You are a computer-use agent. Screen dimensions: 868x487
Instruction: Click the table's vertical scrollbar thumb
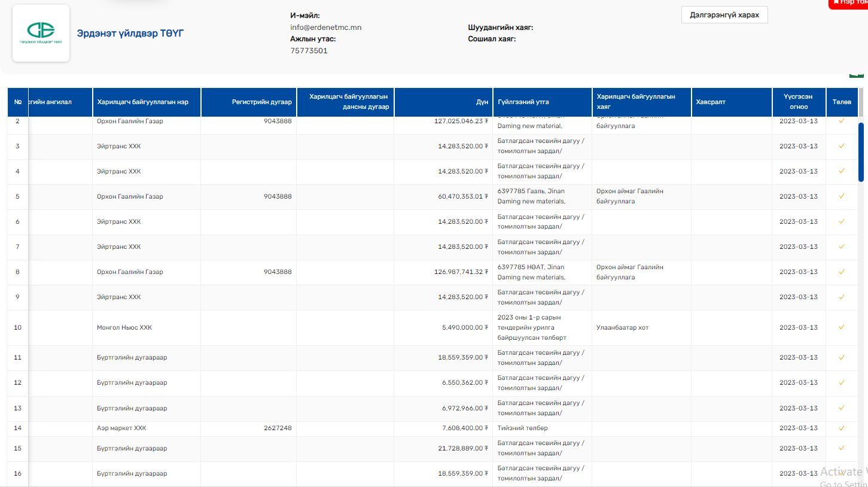(861, 152)
